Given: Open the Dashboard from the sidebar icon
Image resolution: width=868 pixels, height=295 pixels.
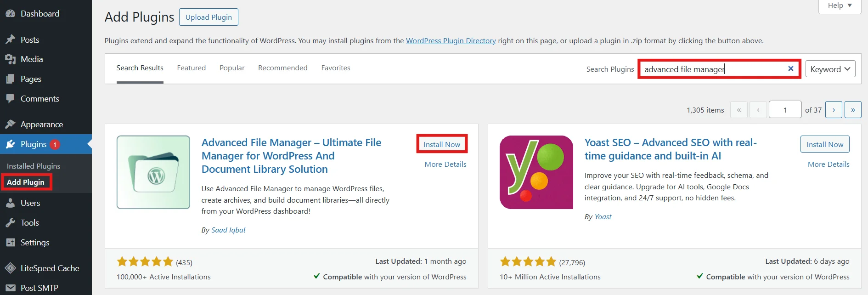Looking at the screenshot, I should click(11, 13).
